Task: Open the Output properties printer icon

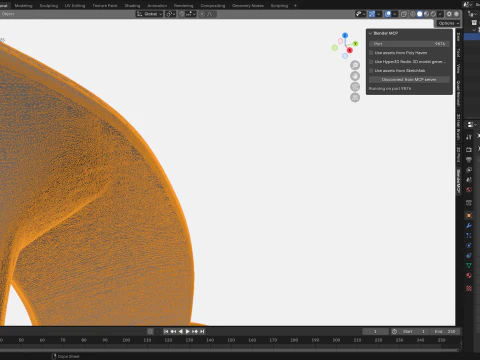Action: [469, 160]
